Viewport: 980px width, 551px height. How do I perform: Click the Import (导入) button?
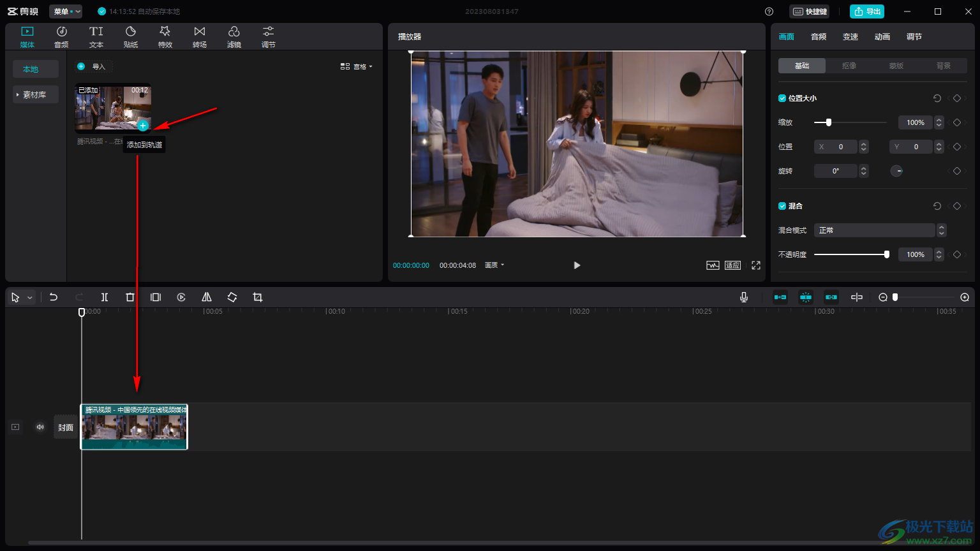[x=93, y=66]
